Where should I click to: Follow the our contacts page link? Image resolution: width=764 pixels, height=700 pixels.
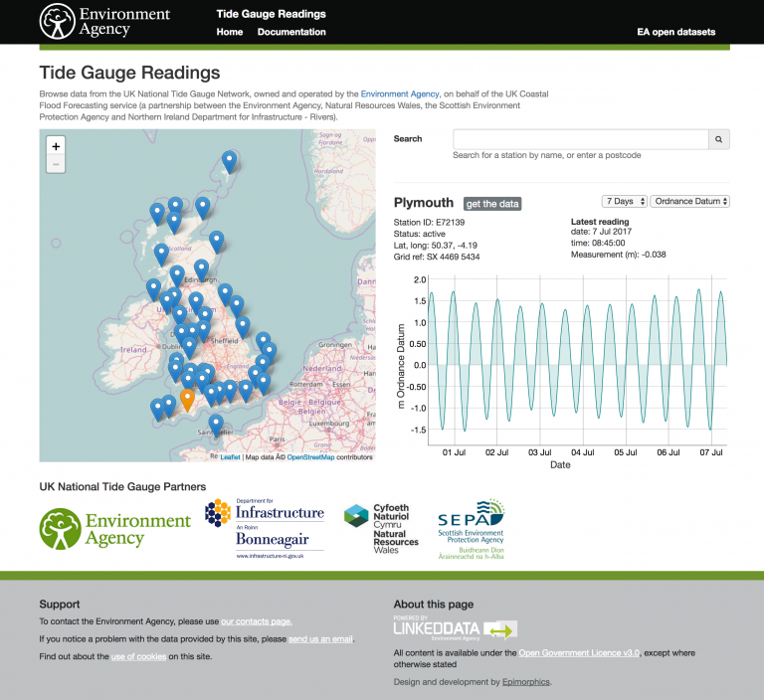pos(256,621)
